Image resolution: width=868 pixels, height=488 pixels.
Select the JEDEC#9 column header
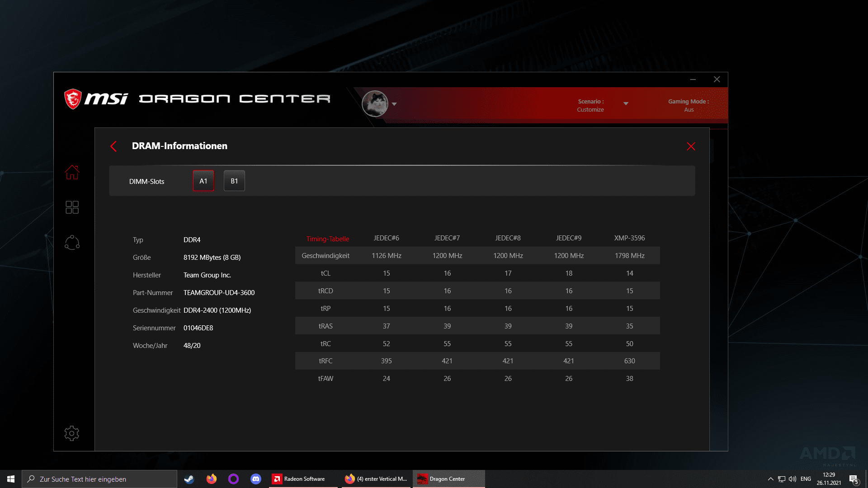569,238
